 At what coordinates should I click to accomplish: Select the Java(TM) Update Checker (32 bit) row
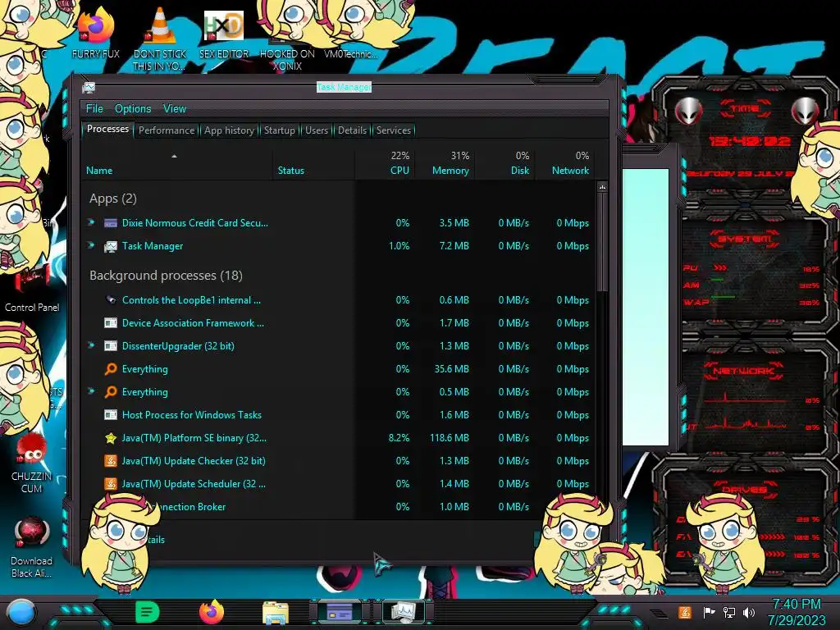(x=339, y=461)
